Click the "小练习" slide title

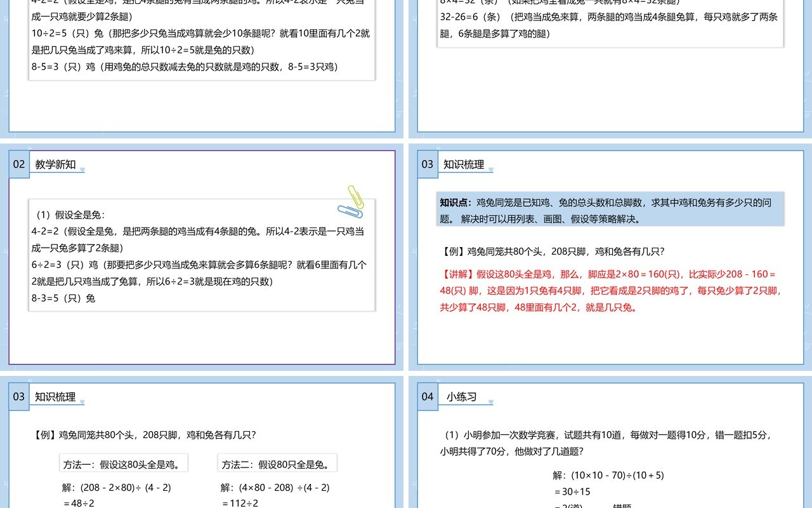(x=461, y=397)
